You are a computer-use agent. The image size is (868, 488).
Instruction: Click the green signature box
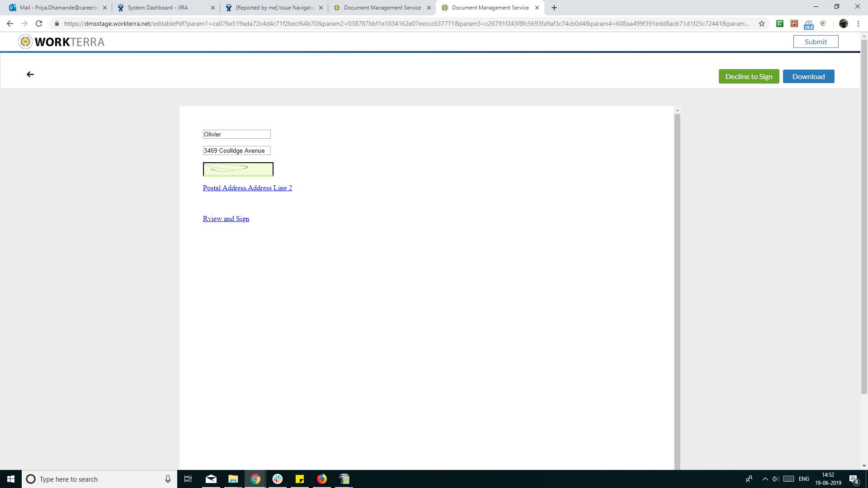(x=238, y=169)
